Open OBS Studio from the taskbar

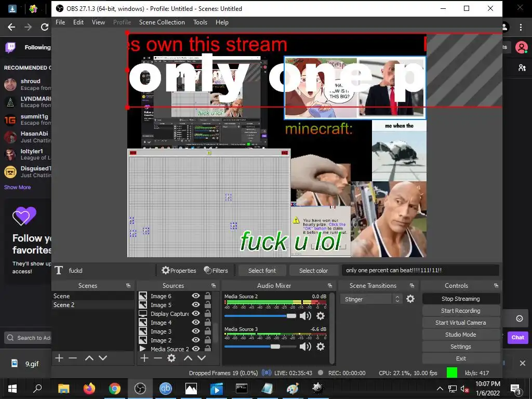click(140, 389)
